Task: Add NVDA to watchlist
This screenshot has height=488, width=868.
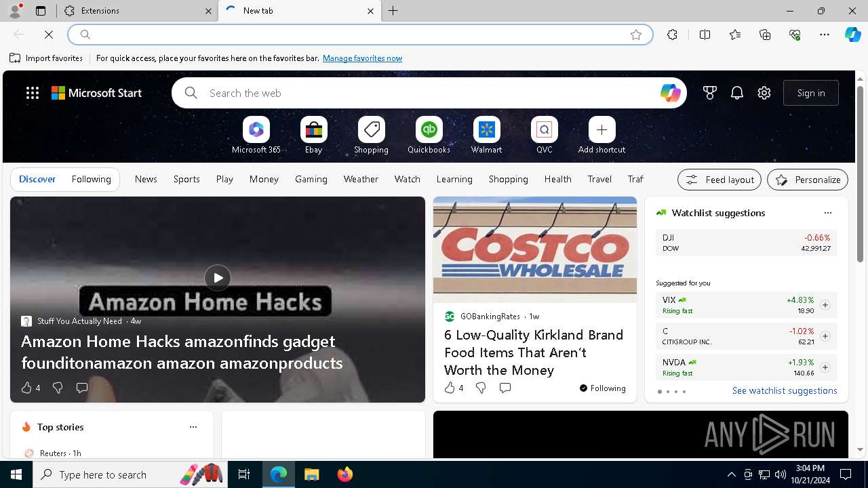Action: click(x=825, y=367)
